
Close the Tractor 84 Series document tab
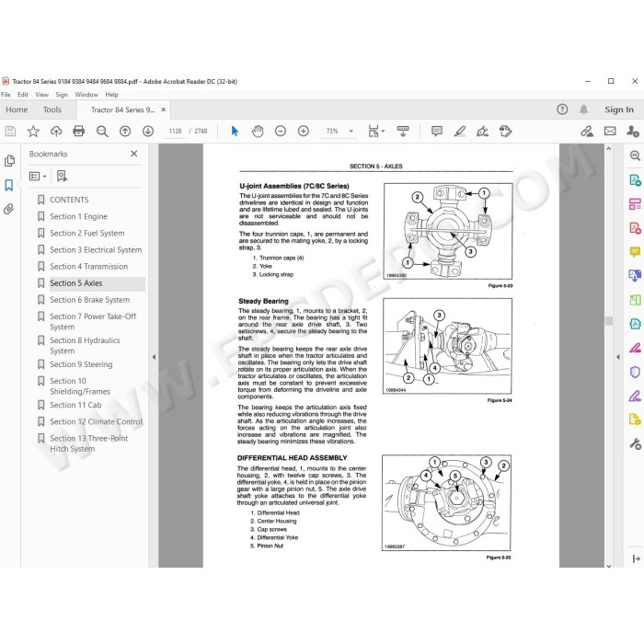click(x=164, y=109)
